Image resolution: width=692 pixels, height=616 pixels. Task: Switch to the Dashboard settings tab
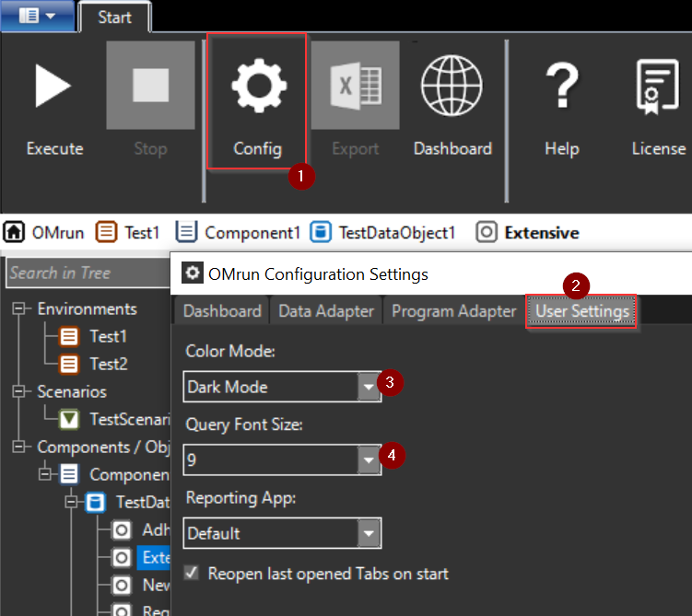[222, 311]
